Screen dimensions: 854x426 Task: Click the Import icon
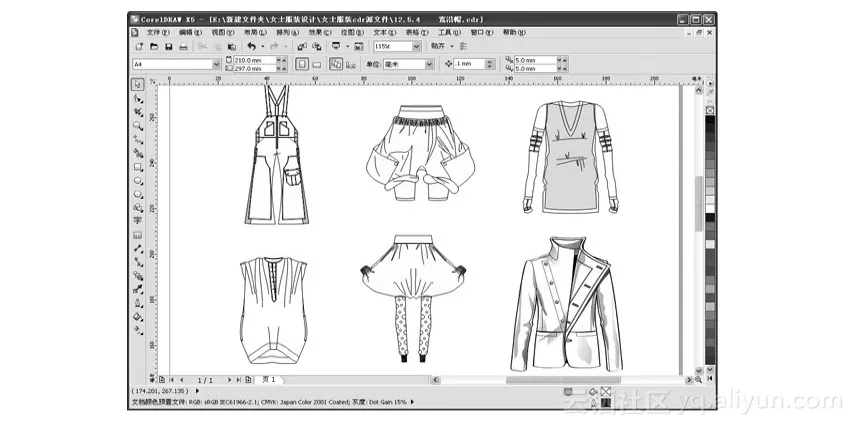click(x=302, y=47)
